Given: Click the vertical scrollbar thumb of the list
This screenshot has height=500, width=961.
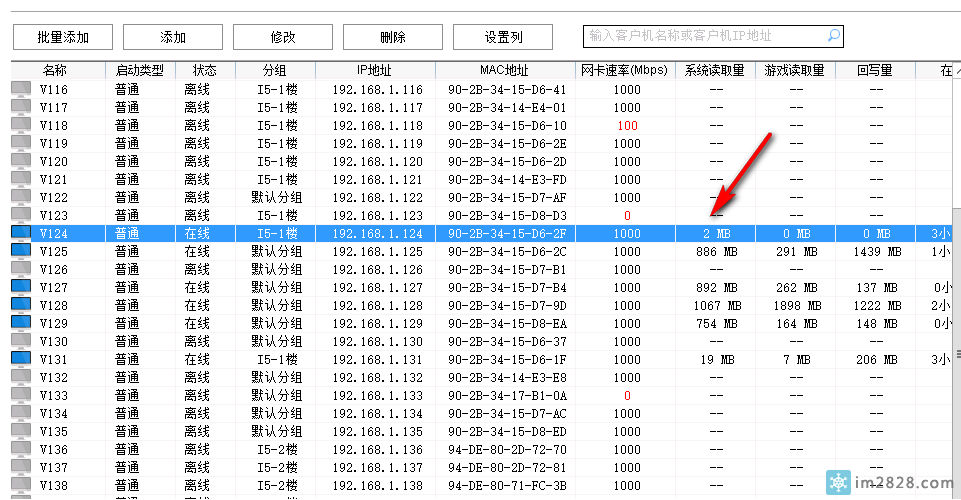Looking at the screenshot, I should [x=956, y=352].
